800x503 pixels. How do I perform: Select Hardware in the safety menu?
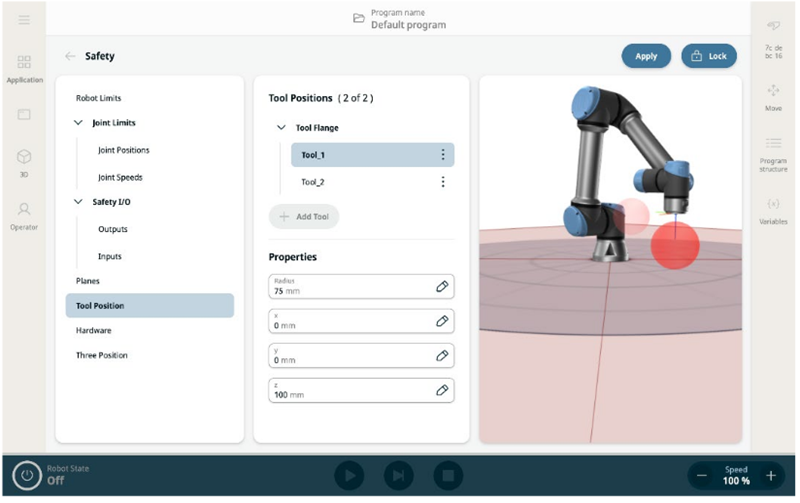click(x=94, y=330)
